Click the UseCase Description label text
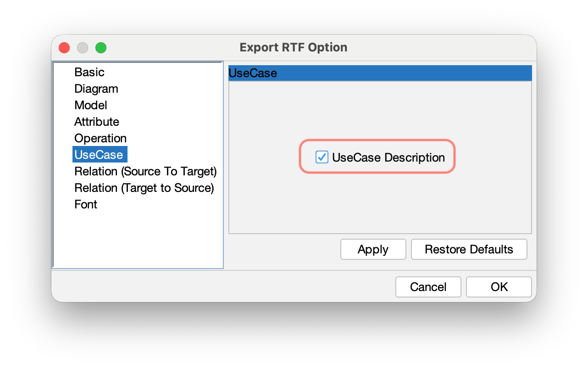Viewport: 588px width, 370px height. (390, 157)
